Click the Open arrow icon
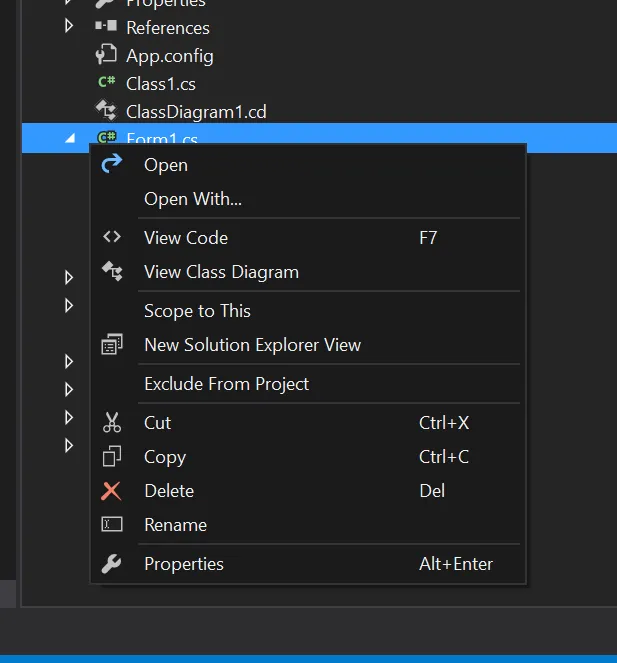Screen dimensions: 617x663 click(x=112, y=164)
